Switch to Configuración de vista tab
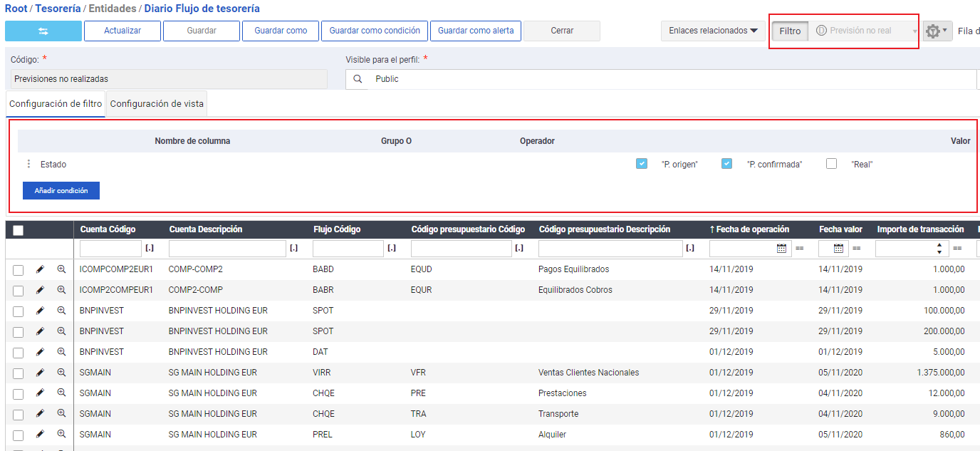The width and height of the screenshot is (980, 451). [x=157, y=104]
